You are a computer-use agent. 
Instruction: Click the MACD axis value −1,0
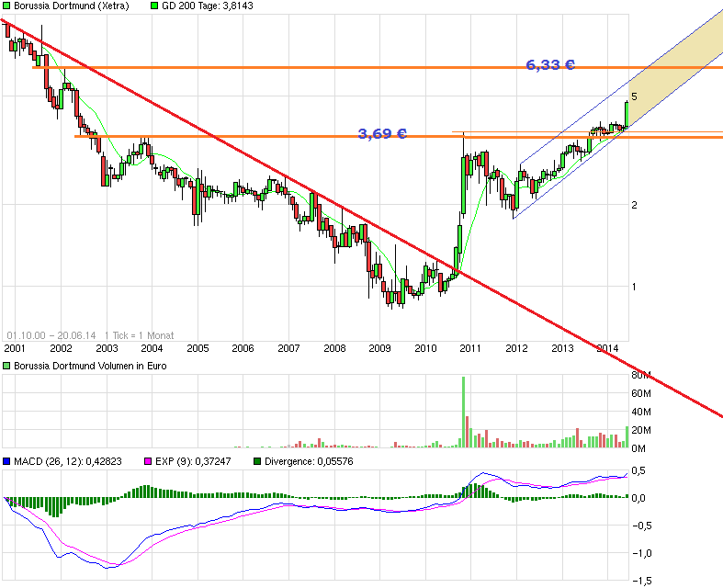(641, 553)
